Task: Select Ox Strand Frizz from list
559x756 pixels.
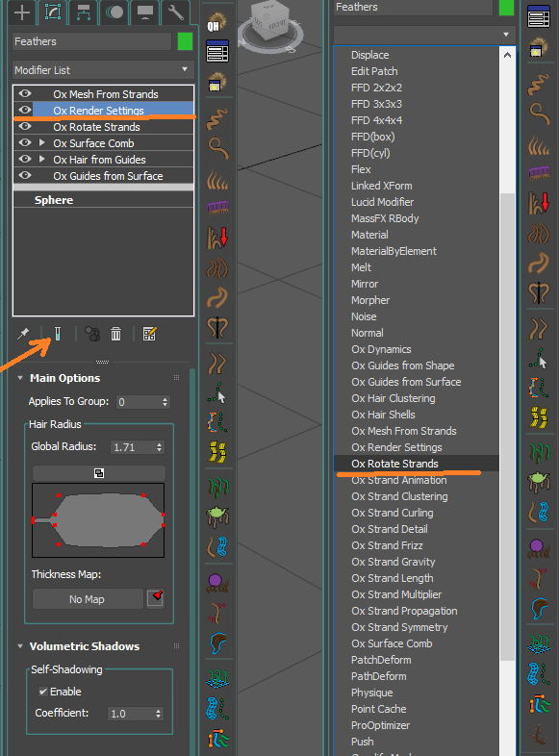Action: [x=387, y=545]
